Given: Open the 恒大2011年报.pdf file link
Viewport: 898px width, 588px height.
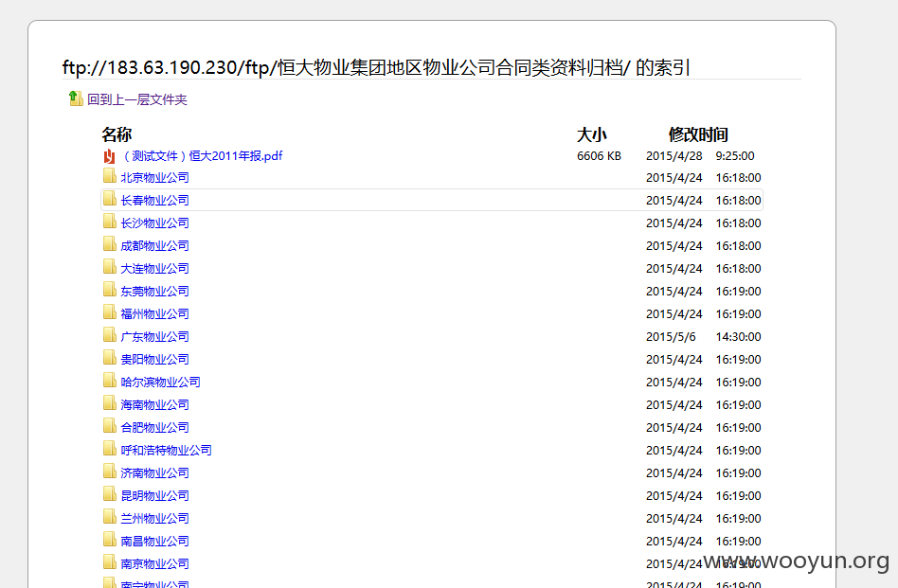Looking at the screenshot, I should click(x=202, y=155).
